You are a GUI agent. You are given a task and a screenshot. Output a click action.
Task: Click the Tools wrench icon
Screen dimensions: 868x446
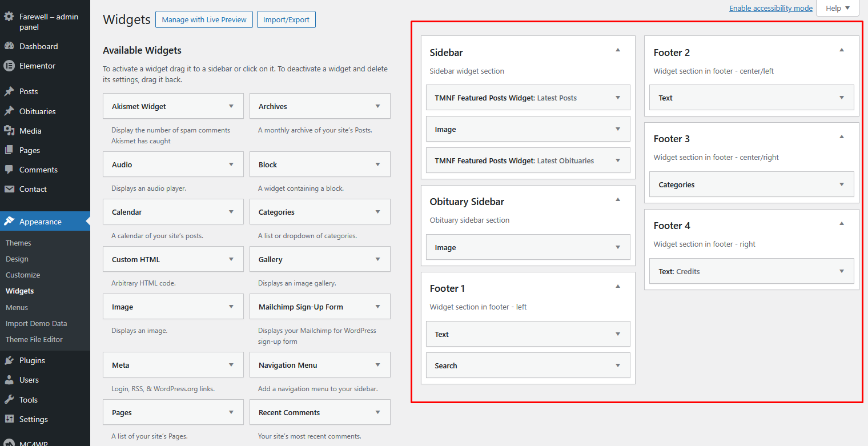coord(9,400)
